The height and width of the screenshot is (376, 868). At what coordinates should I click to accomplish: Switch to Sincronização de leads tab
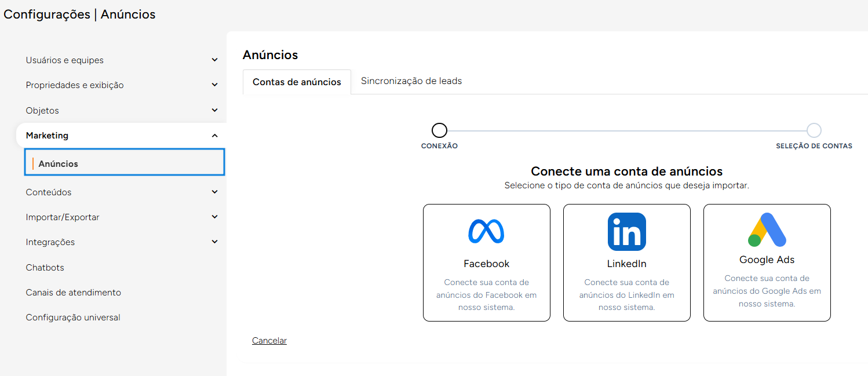[411, 81]
